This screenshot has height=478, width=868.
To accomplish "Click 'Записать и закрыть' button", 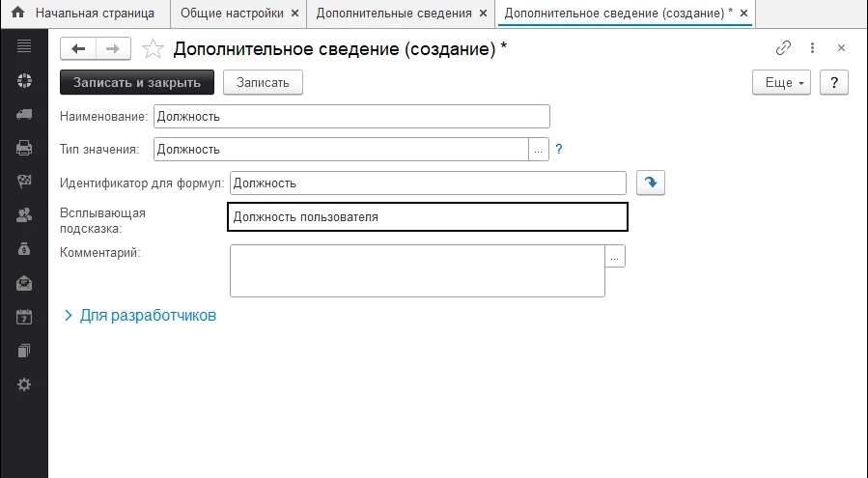I will coord(136,83).
